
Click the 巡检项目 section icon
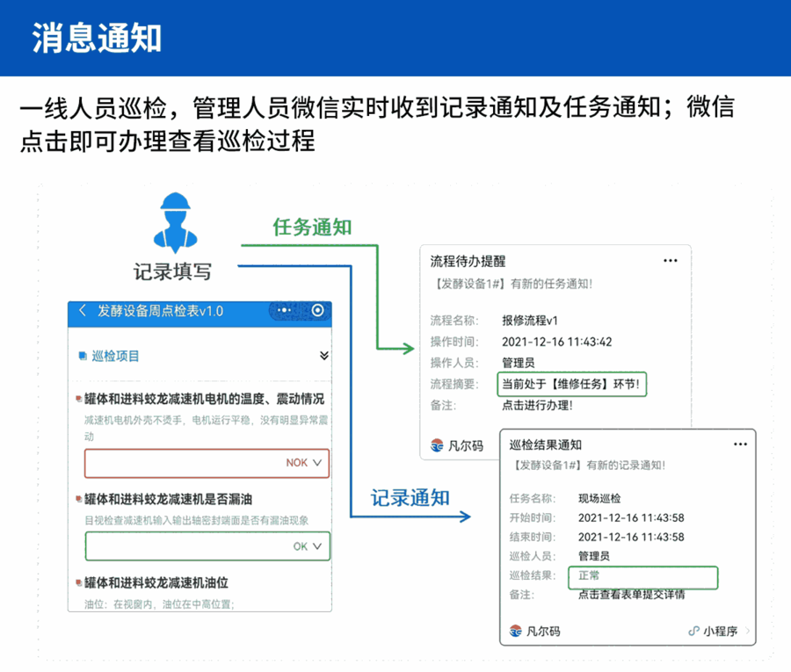(x=82, y=357)
